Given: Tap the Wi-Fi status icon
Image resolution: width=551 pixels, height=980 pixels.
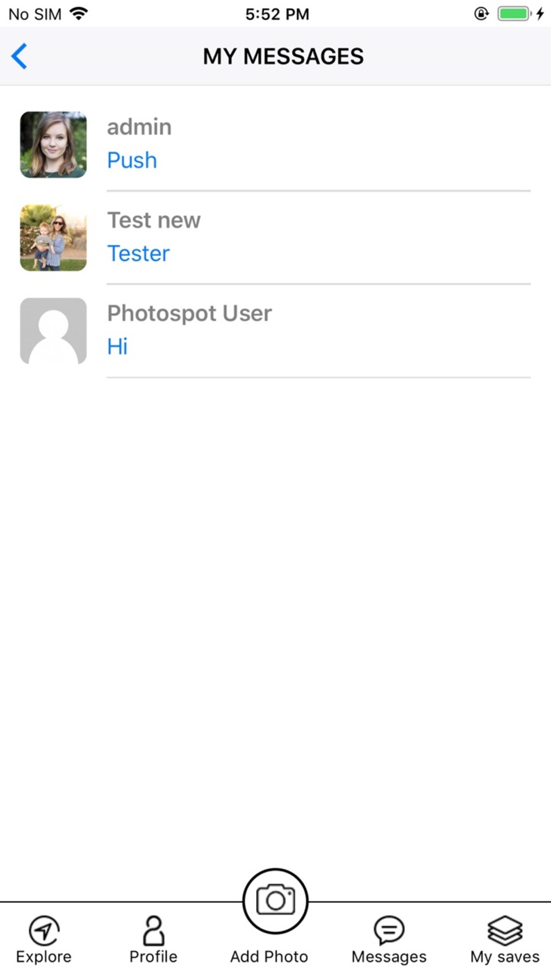Looking at the screenshot, I should [x=79, y=14].
